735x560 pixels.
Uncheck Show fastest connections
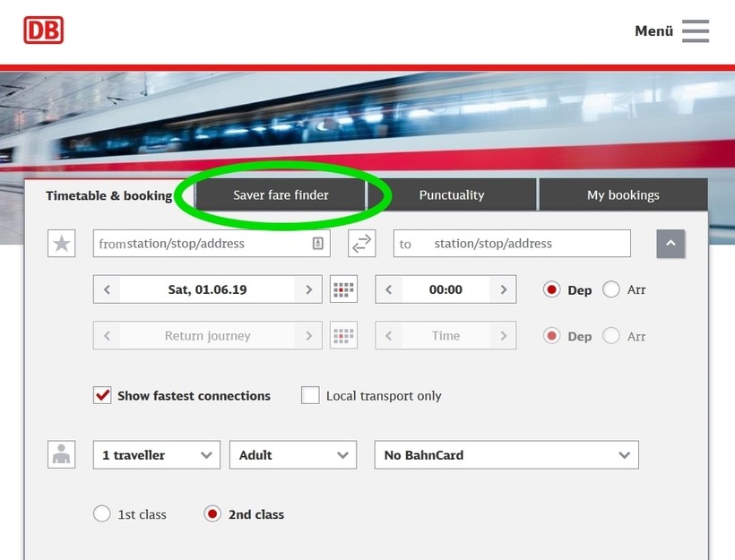102,395
